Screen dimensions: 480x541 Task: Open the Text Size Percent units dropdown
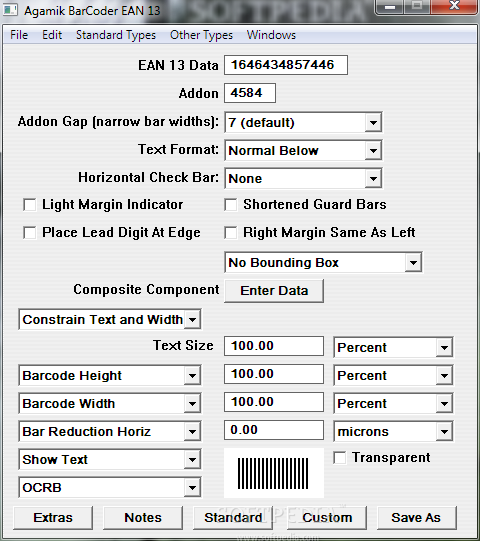click(x=393, y=347)
